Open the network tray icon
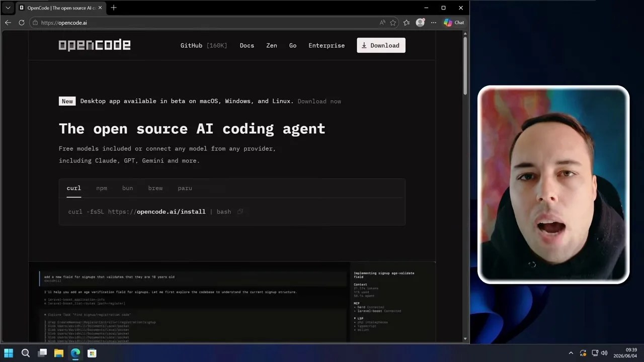 pos(595,353)
